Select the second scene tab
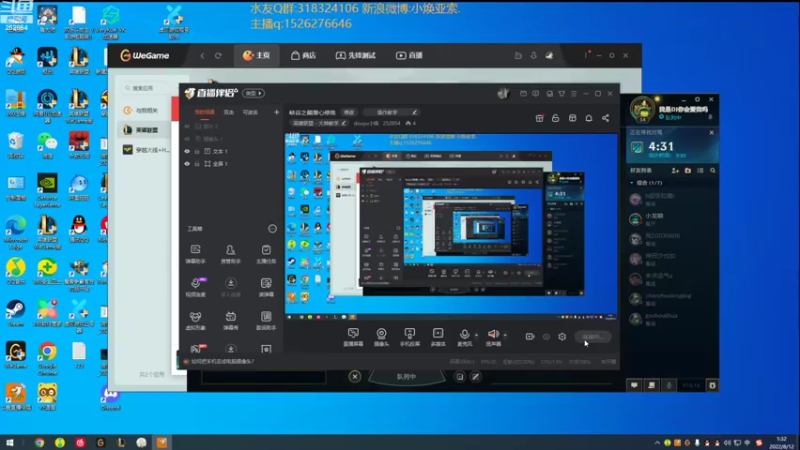The width and height of the screenshot is (800, 450). pos(229,112)
